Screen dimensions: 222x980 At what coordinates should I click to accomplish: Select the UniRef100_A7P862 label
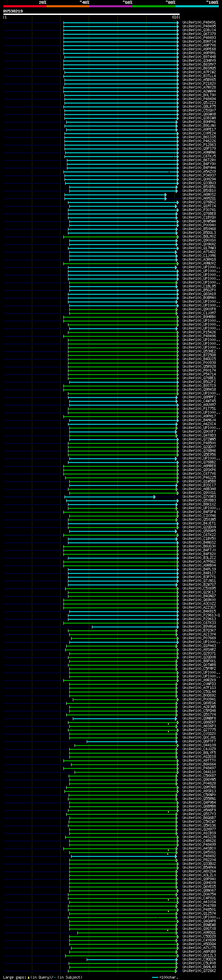(x=199, y=562)
